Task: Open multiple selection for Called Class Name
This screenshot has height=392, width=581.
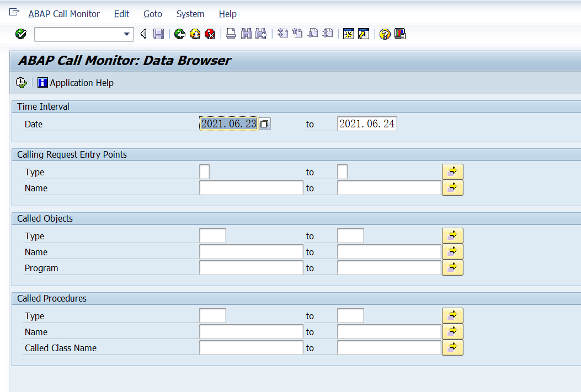Action: click(452, 347)
